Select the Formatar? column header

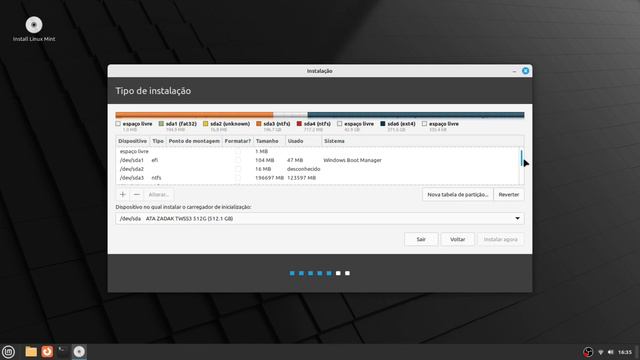238,141
